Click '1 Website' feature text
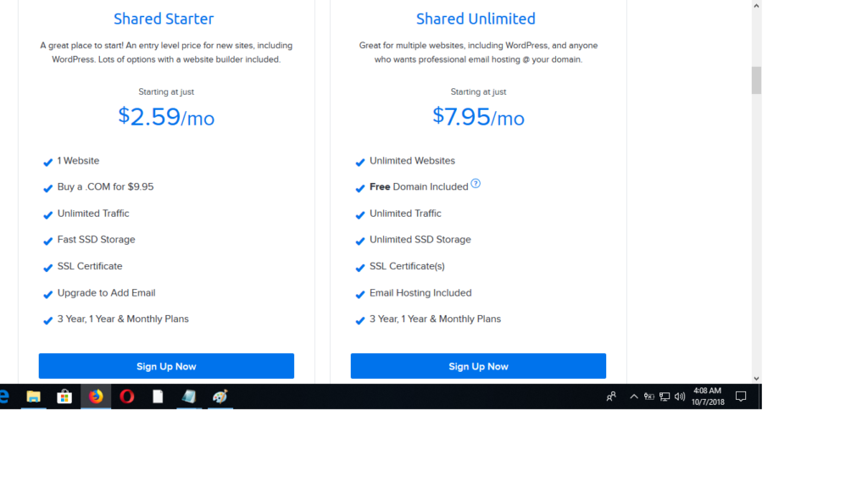The width and height of the screenshot is (868, 488). coord(78,161)
